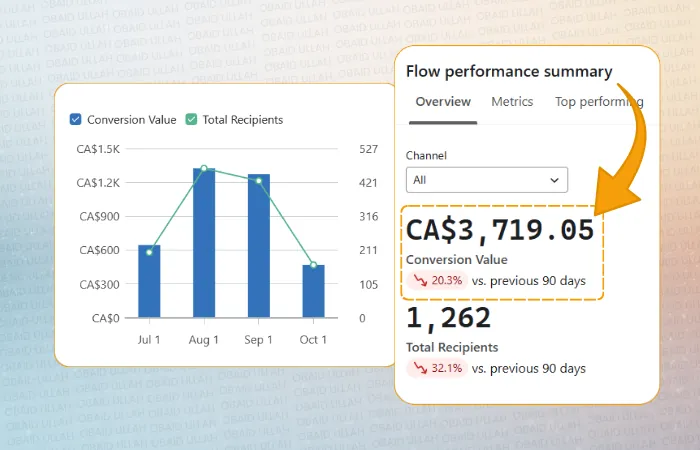Click the Oct 1 x-axis label

[x=313, y=340]
